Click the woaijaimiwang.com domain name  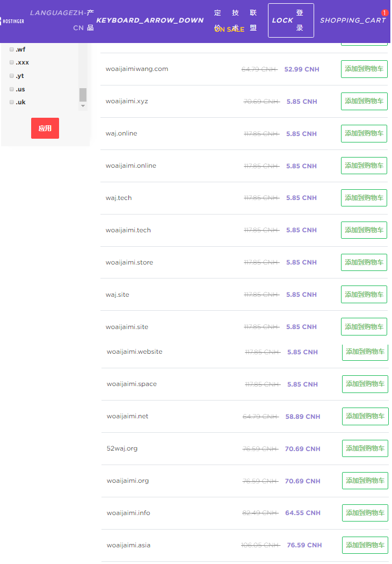[x=137, y=69]
